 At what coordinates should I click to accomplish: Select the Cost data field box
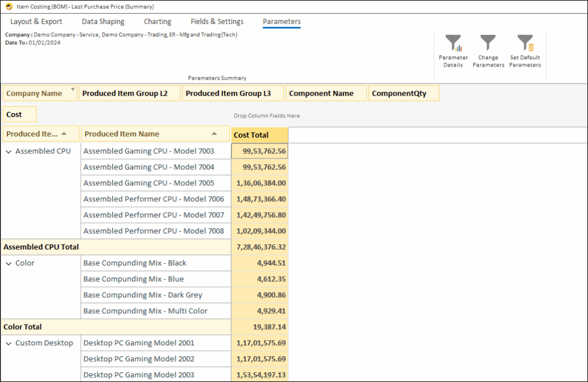pos(20,114)
